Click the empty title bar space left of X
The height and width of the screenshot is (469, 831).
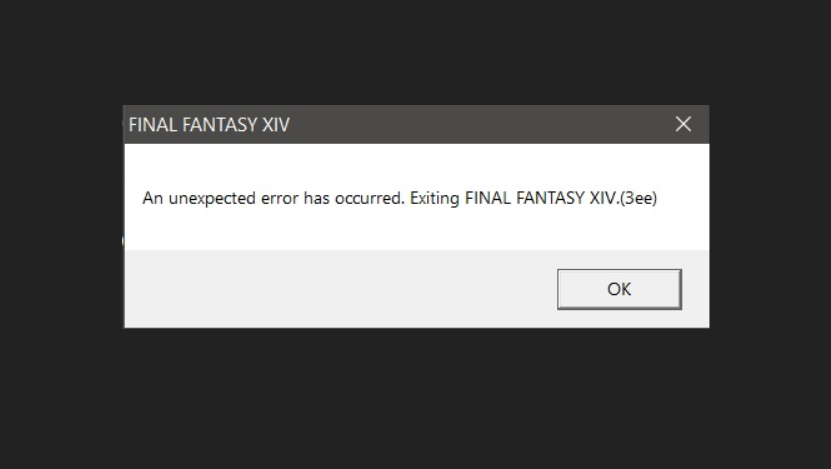click(x=477, y=124)
